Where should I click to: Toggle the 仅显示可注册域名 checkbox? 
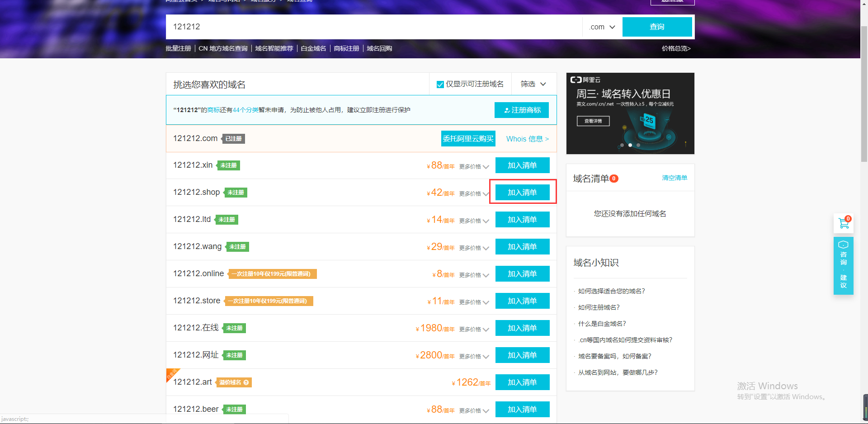[x=440, y=85]
